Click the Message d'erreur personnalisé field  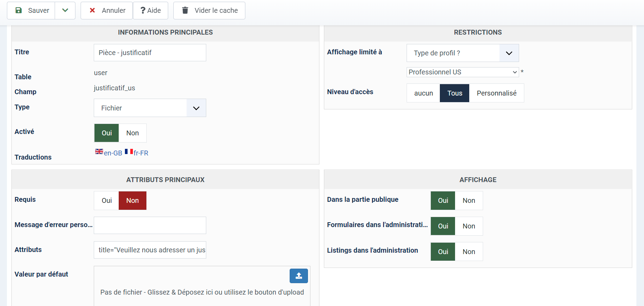coord(150,225)
